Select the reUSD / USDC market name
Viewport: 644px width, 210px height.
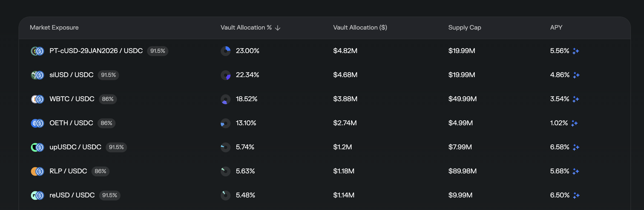[72, 195]
